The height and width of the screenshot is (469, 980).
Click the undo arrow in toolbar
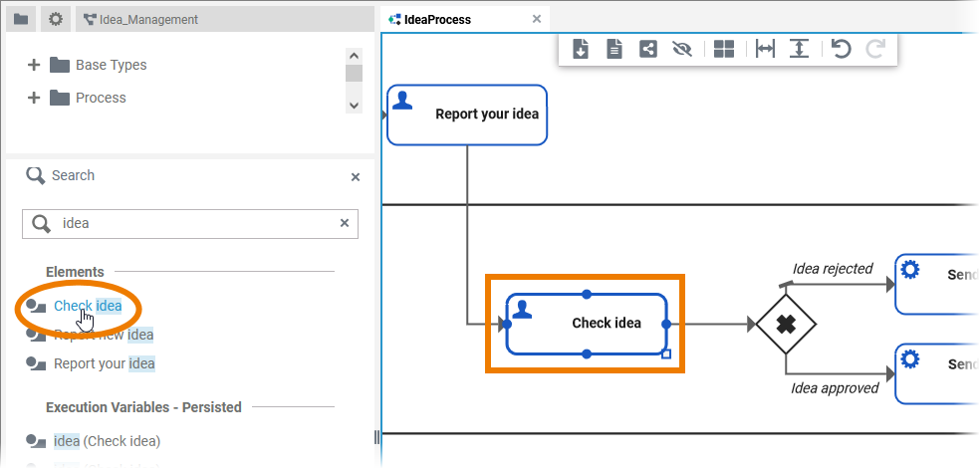tap(842, 49)
